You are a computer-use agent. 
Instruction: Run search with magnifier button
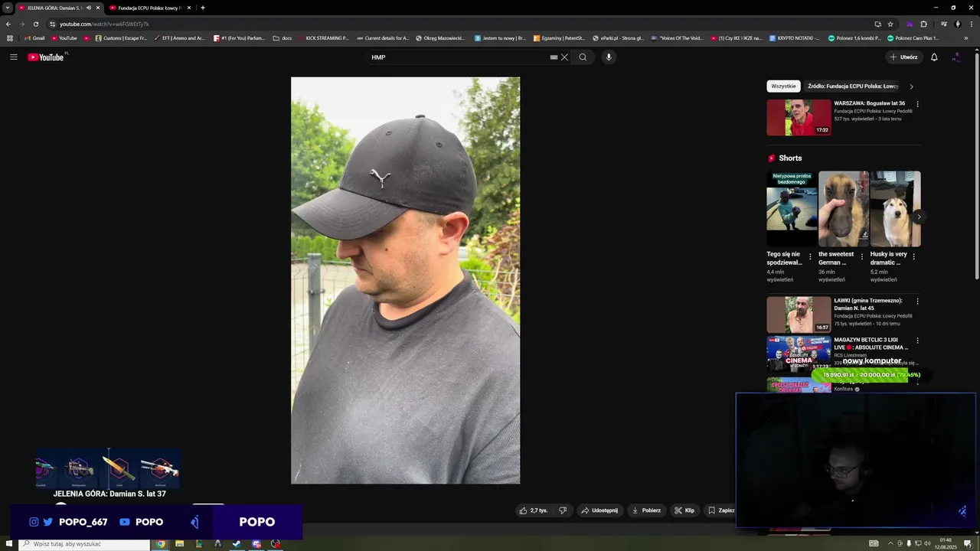583,57
